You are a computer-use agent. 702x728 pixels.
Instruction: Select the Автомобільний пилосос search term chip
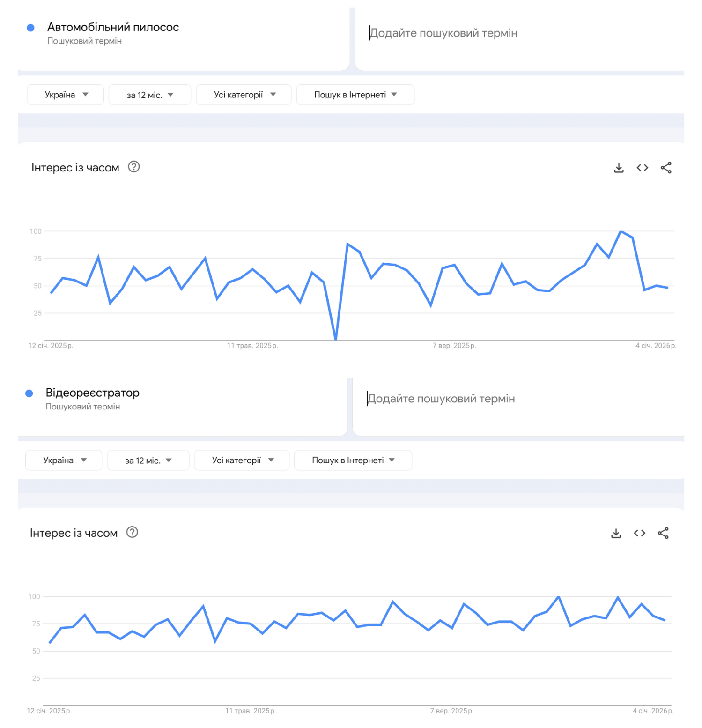point(113,27)
